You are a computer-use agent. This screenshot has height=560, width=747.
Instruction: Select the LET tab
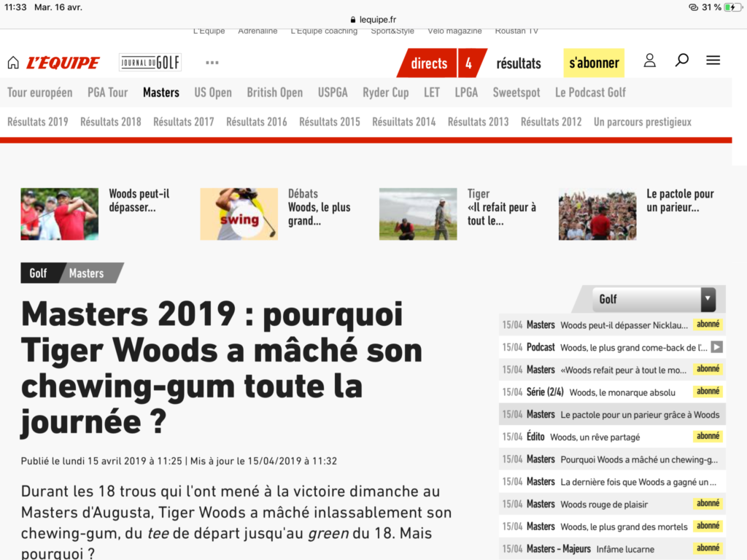[x=432, y=93]
